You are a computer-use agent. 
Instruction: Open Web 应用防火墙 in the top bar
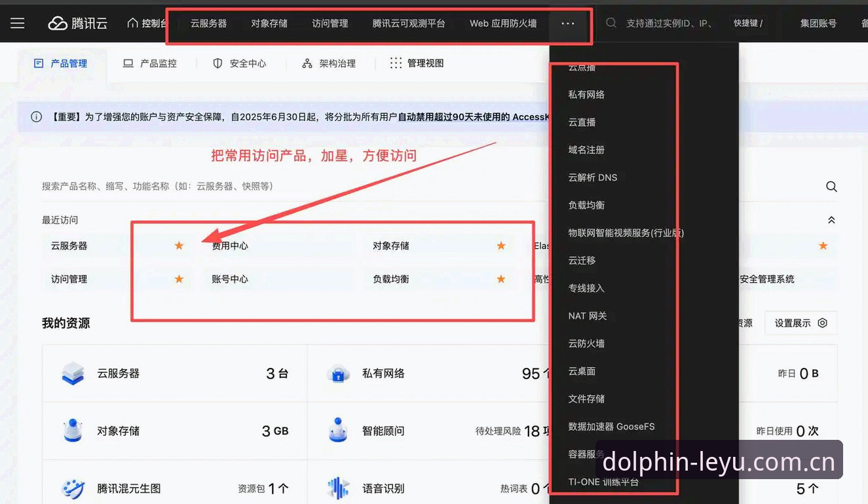click(503, 23)
